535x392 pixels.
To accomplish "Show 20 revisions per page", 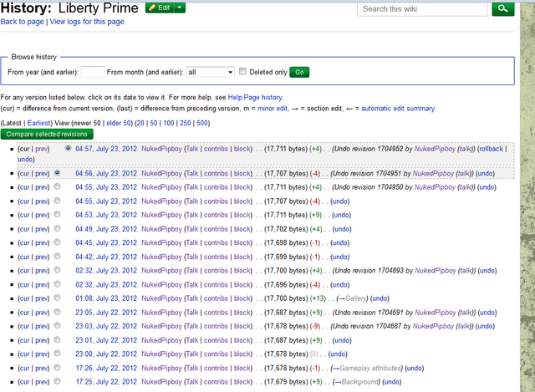I will click(140, 123).
